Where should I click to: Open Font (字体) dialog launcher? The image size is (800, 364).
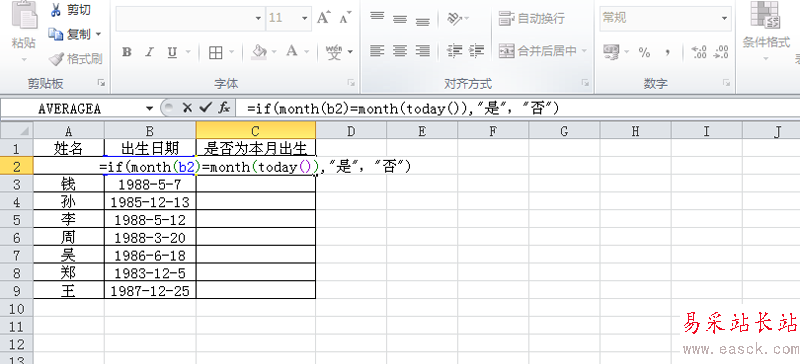point(351,83)
